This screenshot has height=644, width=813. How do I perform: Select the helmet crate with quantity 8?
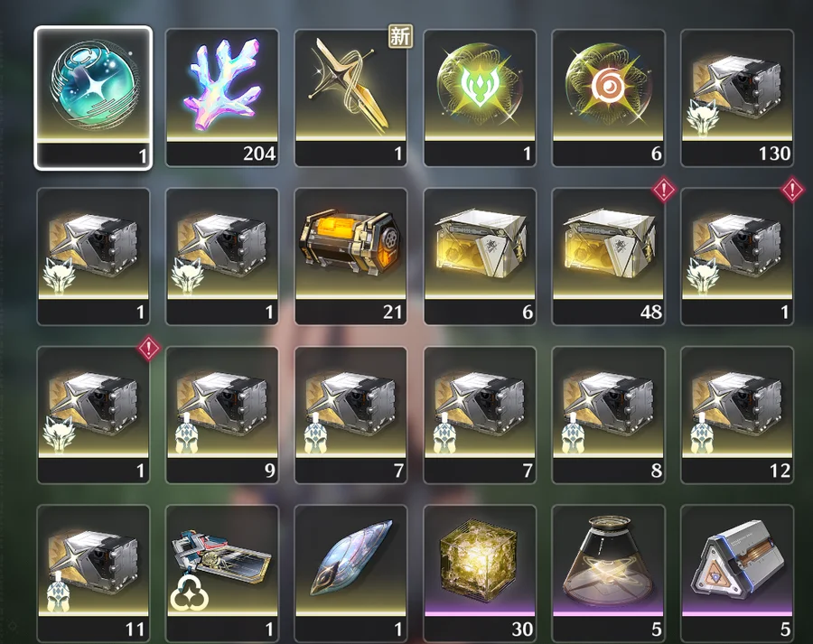tap(608, 415)
